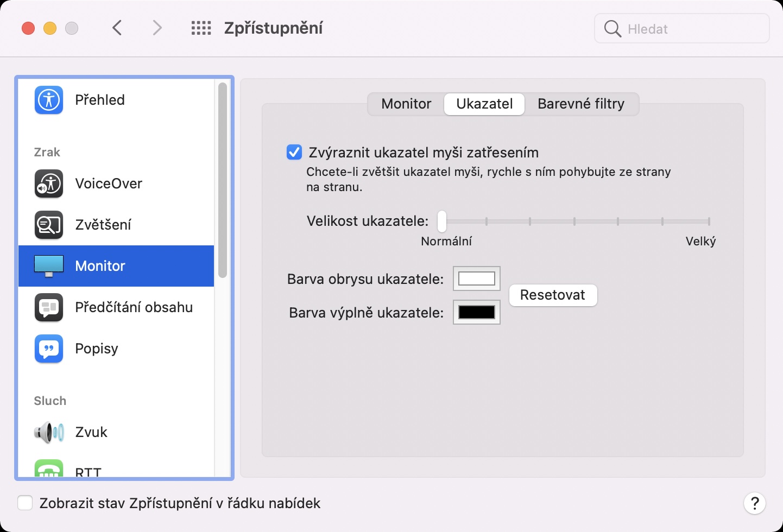Click the Přehled accessibility icon
Viewport: 783px width, 532px height.
tap(49, 100)
